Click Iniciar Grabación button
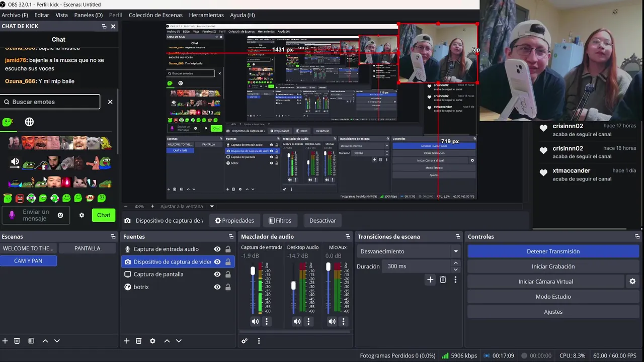644x362 pixels. coord(553,266)
